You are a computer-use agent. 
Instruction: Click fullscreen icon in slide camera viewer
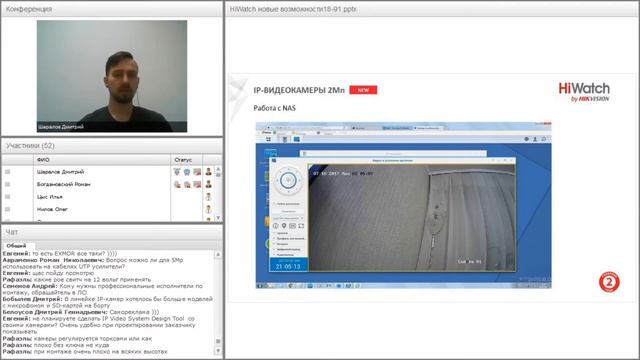tap(301, 226)
